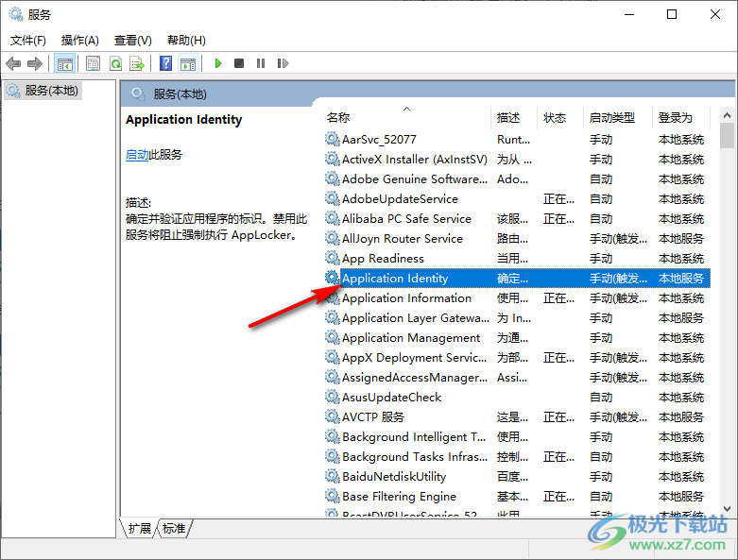Open the 操作(A) menu

[x=80, y=41]
